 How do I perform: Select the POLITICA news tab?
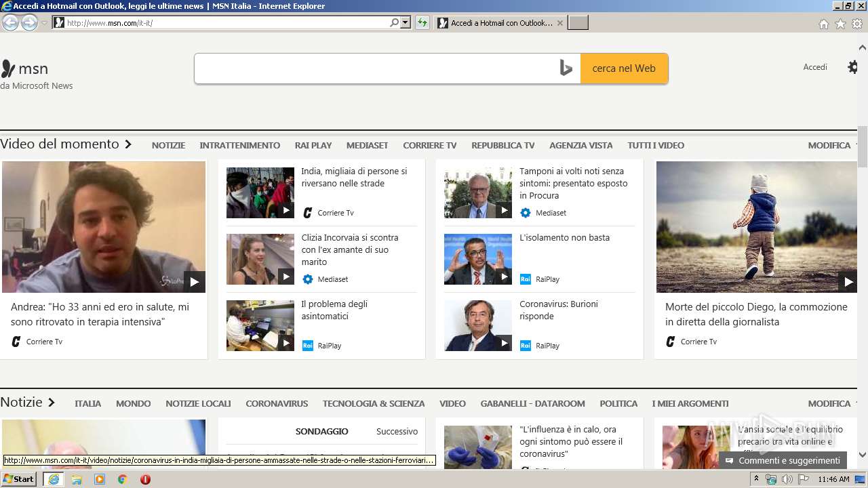pyautogui.click(x=618, y=403)
